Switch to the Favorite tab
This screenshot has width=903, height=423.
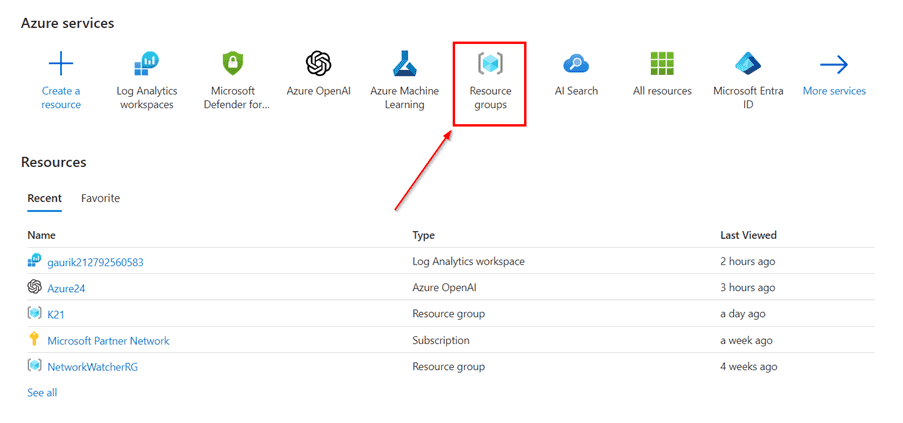click(x=100, y=198)
